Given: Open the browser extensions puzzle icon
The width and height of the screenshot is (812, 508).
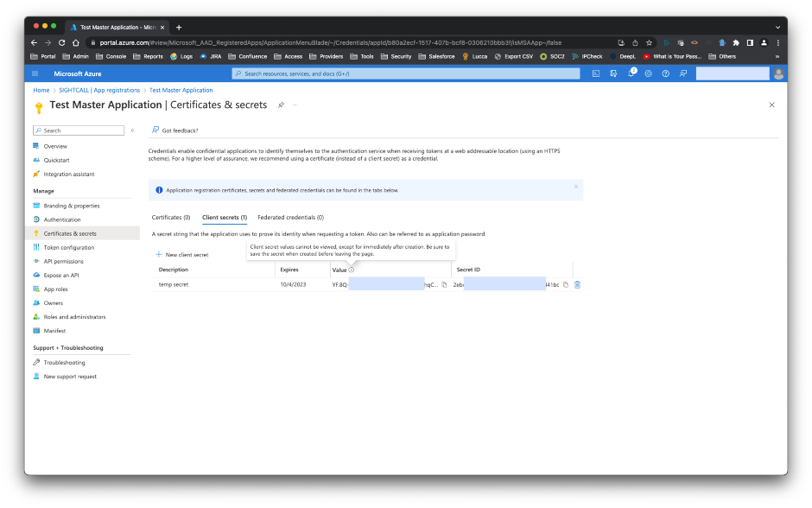Looking at the screenshot, I should click(x=736, y=42).
